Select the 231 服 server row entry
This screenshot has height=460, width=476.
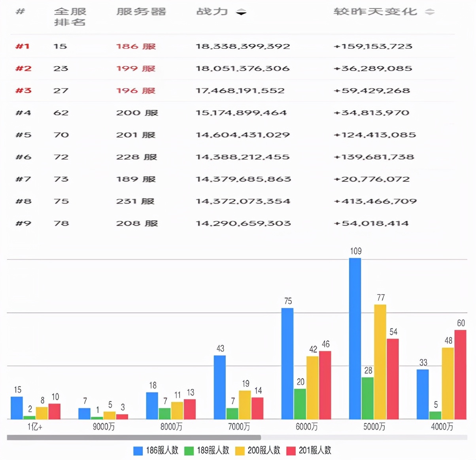(x=135, y=201)
